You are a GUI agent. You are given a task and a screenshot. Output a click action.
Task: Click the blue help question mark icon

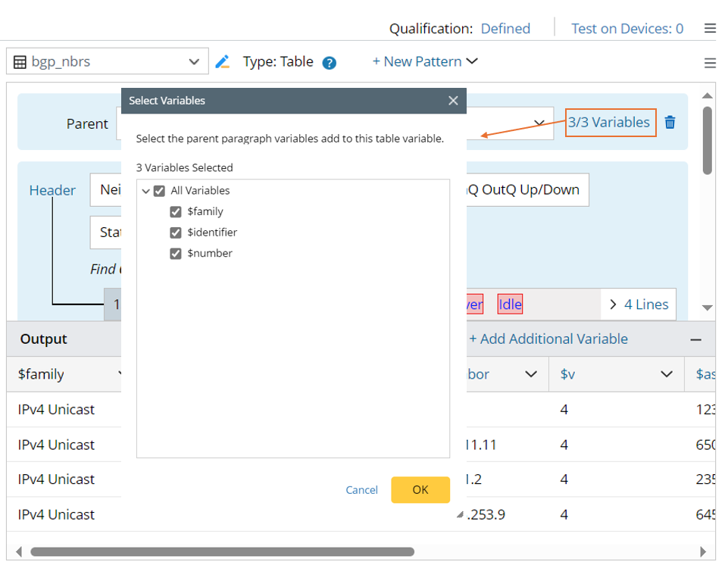pyautogui.click(x=329, y=63)
